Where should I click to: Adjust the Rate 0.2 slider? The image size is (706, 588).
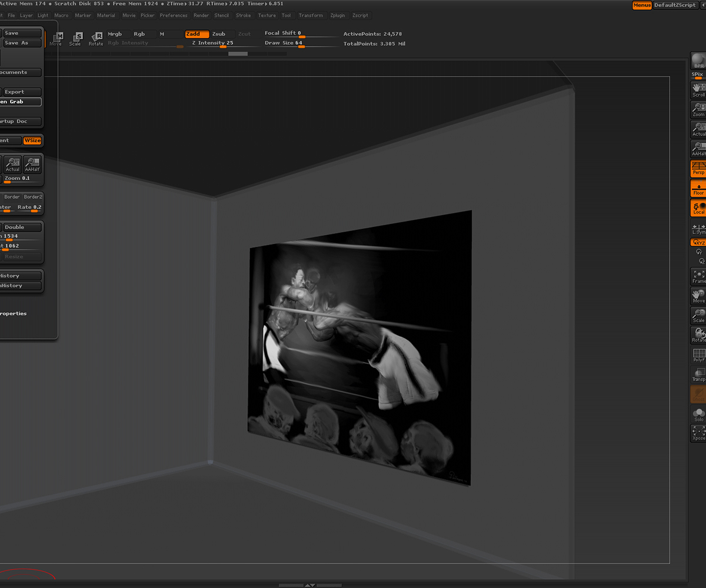29,208
